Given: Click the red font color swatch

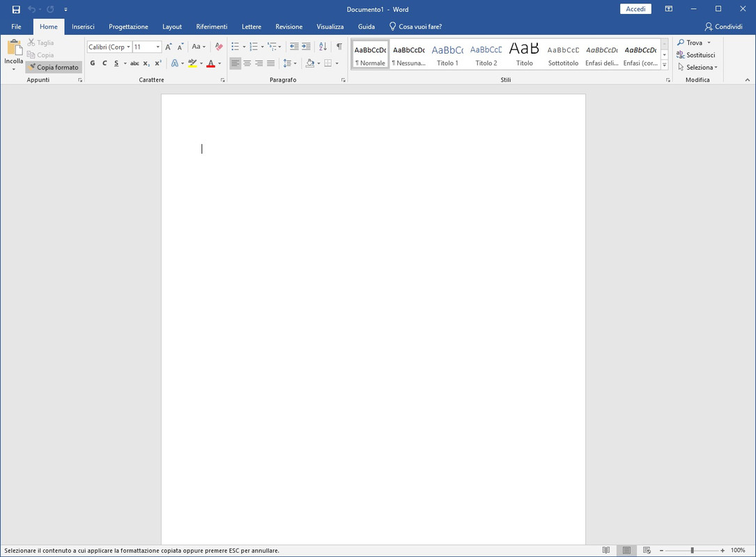Looking at the screenshot, I should tap(210, 63).
